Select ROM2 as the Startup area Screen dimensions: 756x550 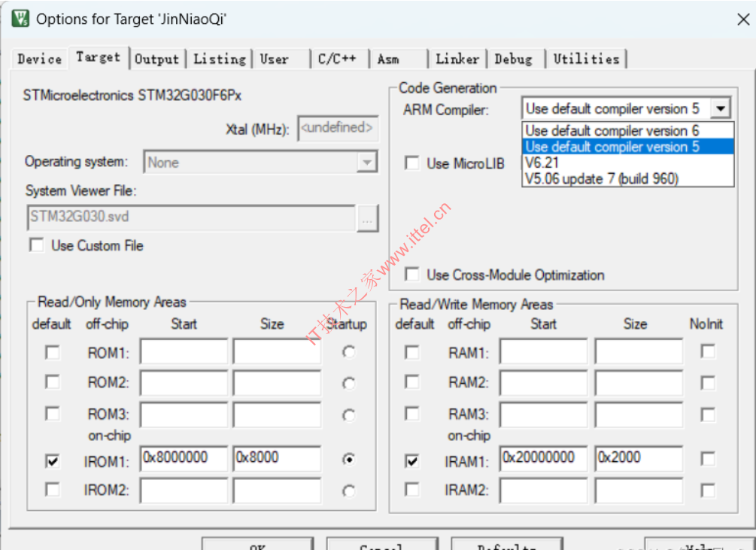coord(348,384)
